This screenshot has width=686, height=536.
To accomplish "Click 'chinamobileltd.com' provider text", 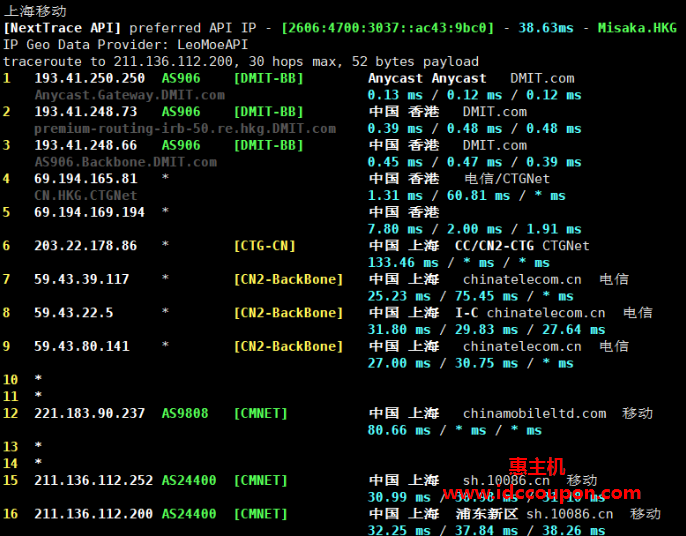I will pos(535,413).
